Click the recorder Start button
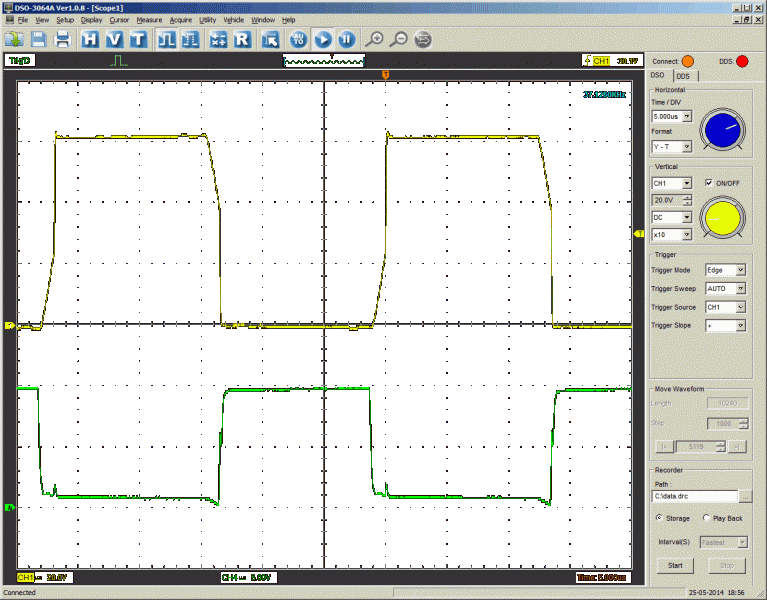 pyautogui.click(x=675, y=565)
